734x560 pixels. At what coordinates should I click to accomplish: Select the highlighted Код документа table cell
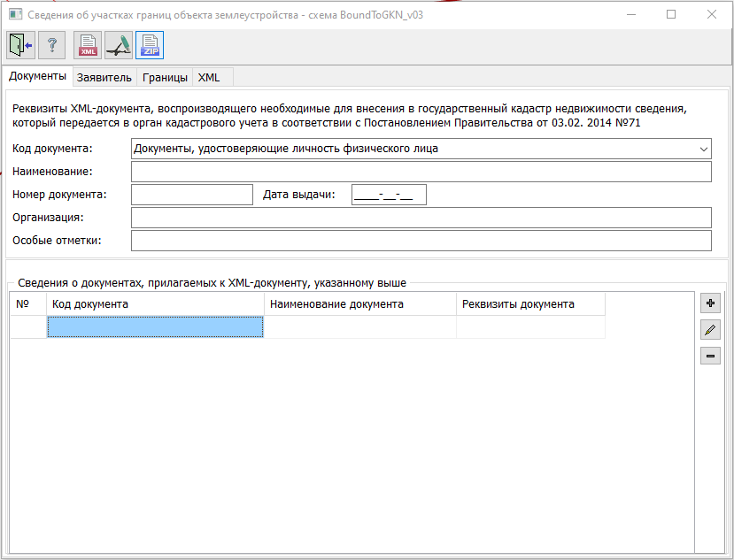click(x=155, y=327)
